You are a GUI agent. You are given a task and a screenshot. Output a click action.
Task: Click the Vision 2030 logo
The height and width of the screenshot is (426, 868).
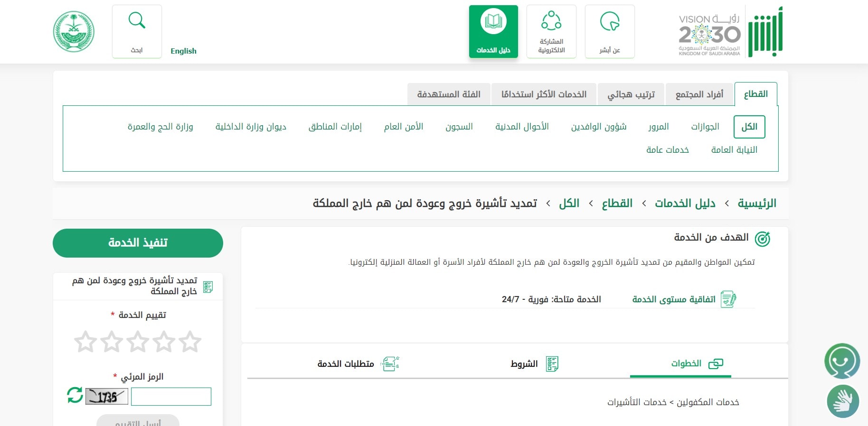tap(709, 35)
